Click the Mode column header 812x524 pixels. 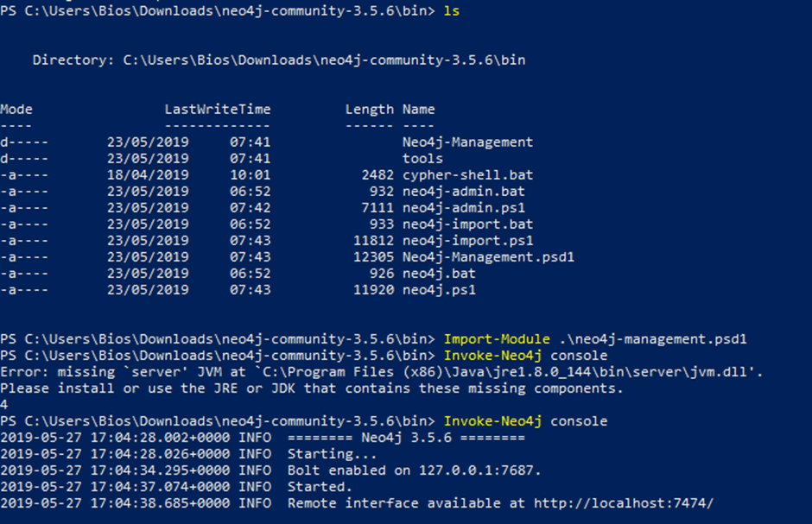(x=16, y=110)
